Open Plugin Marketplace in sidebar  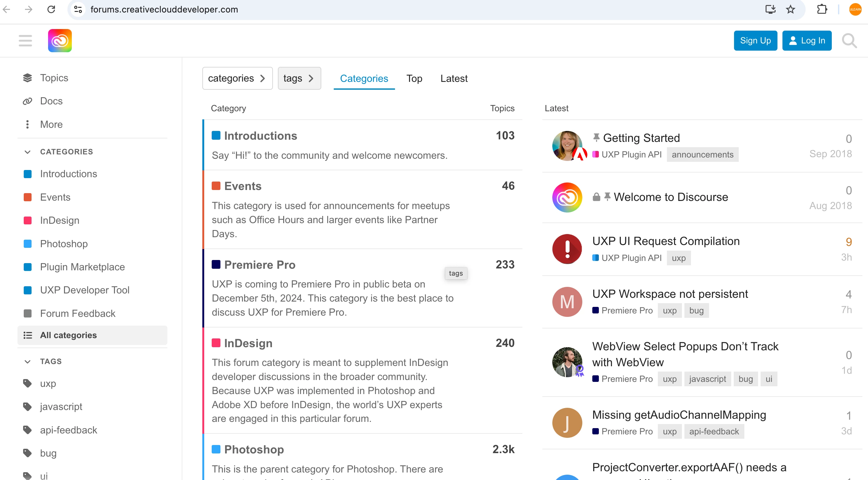[x=82, y=267]
